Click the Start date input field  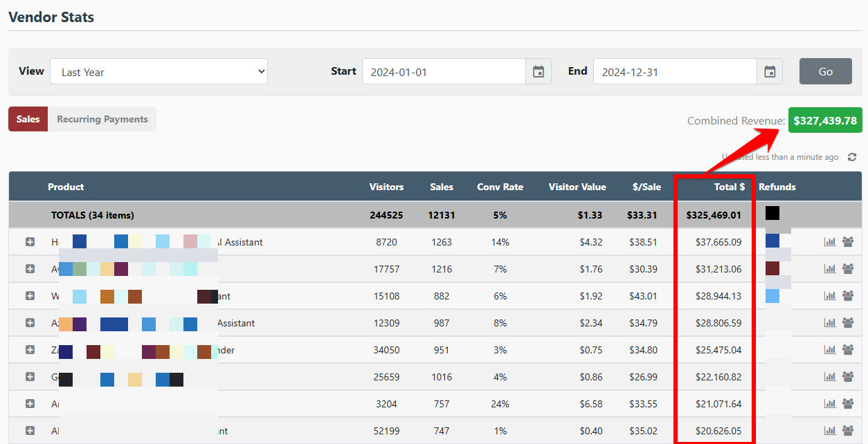pyautogui.click(x=443, y=72)
